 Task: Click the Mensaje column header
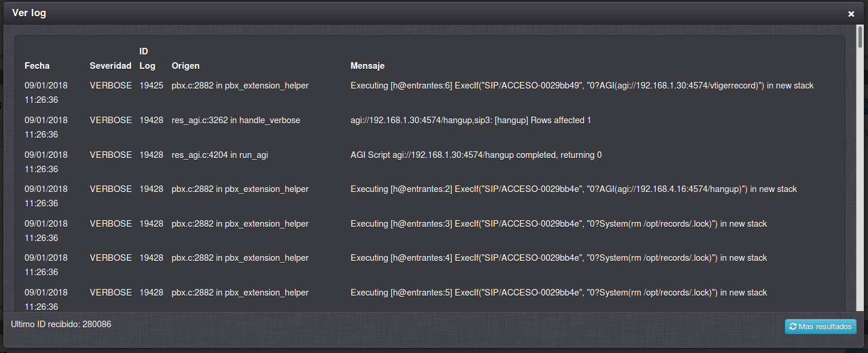point(367,66)
